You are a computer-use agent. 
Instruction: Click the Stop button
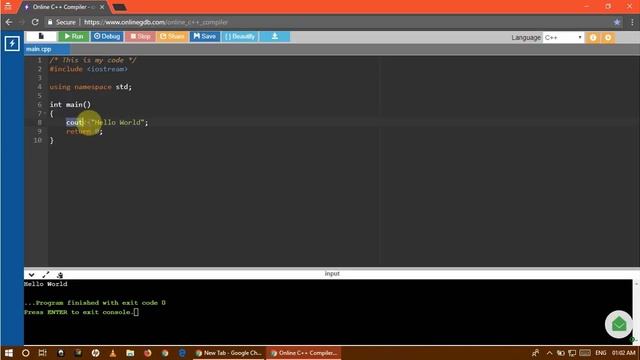[140, 36]
